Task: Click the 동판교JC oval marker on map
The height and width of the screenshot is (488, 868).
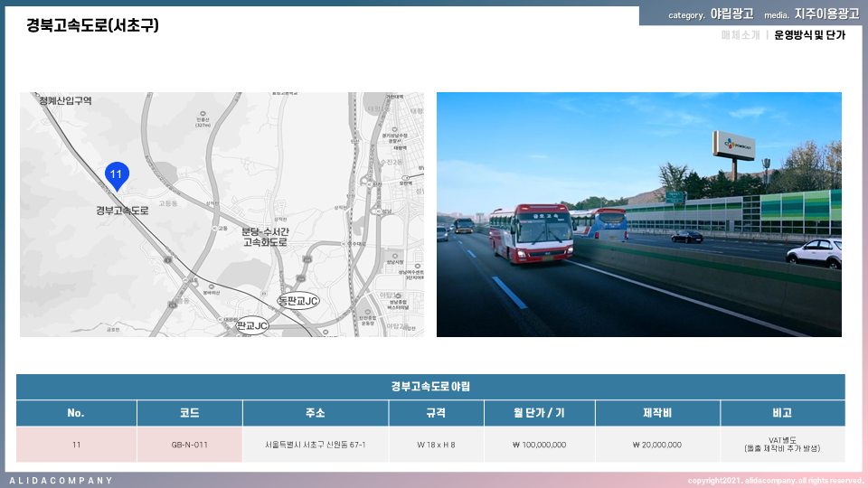Action: pyautogui.click(x=298, y=301)
